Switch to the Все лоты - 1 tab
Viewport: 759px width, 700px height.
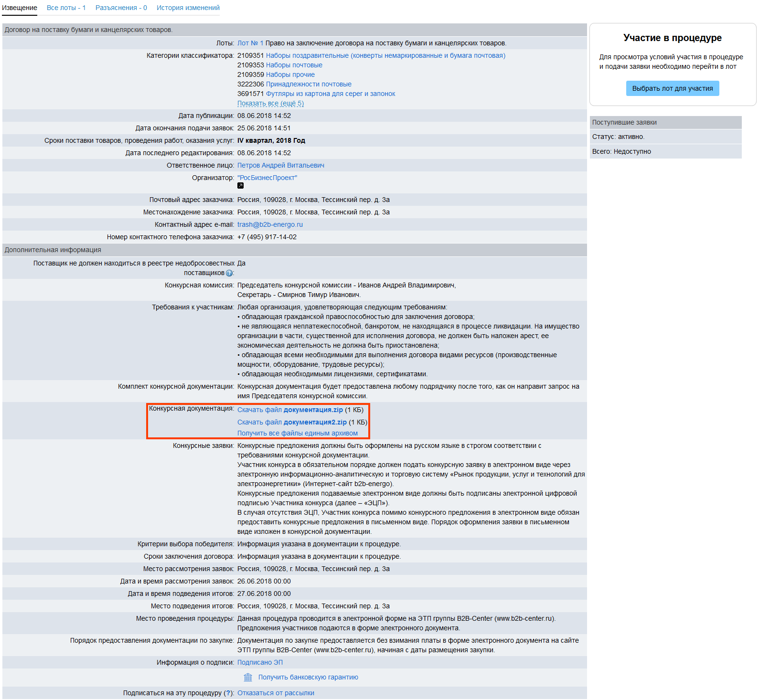tap(66, 8)
